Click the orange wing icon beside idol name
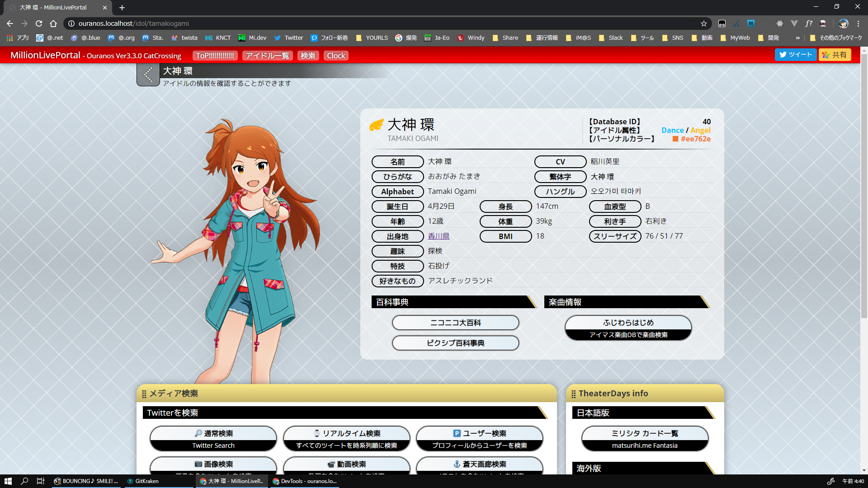This screenshot has width=868, height=488. (x=376, y=125)
